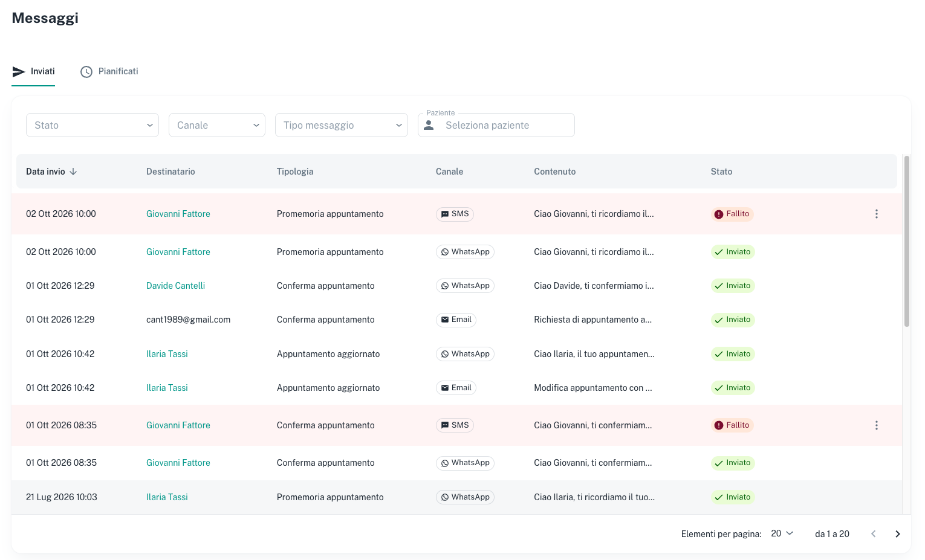Image resolution: width=925 pixels, height=560 pixels.
Task: Open the three-dot menu for 02 Ott failed SMS
Action: 876,214
